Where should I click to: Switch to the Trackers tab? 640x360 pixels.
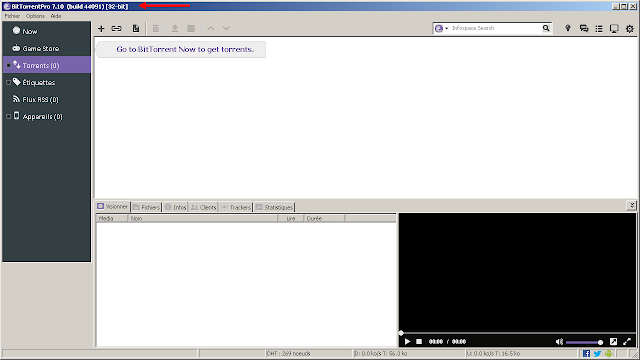pyautogui.click(x=236, y=207)
